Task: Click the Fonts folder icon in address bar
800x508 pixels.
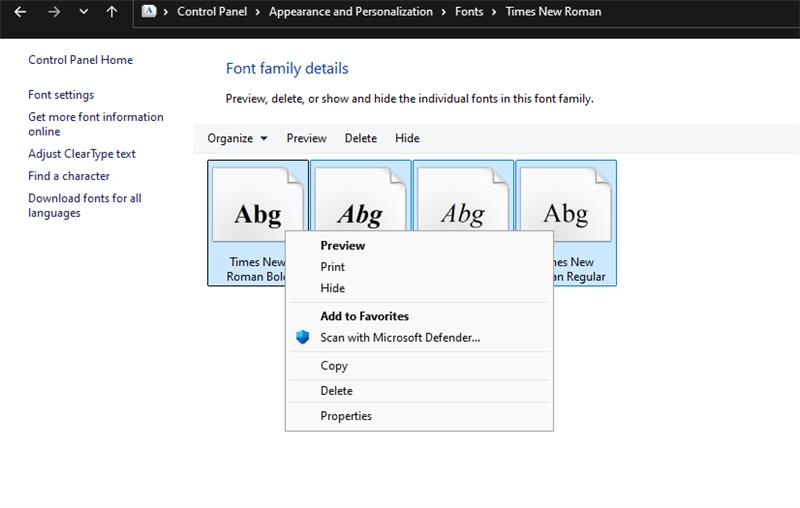Action: (148, 11)
